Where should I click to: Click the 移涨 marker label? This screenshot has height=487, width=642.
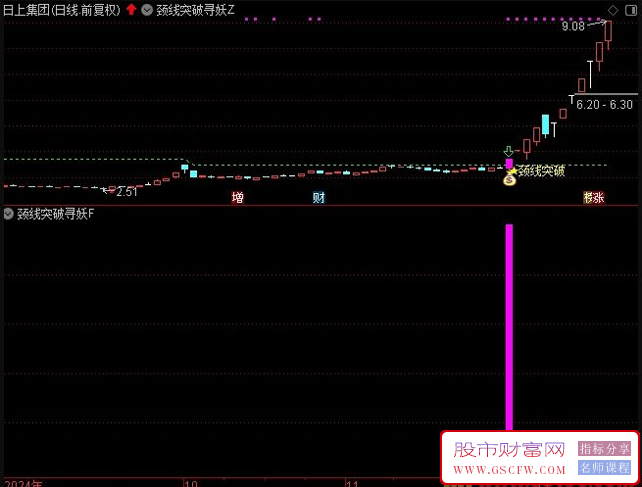tap(594, 197)
